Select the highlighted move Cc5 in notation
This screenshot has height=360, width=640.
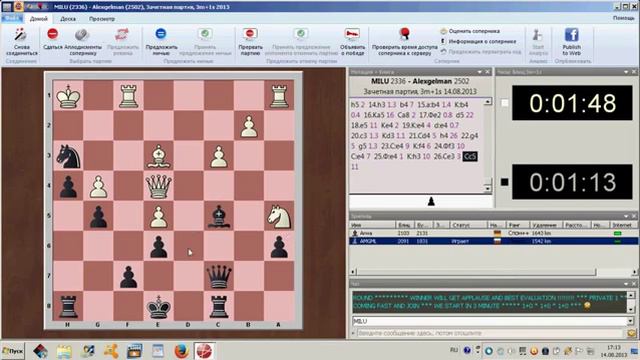[470, 156]
